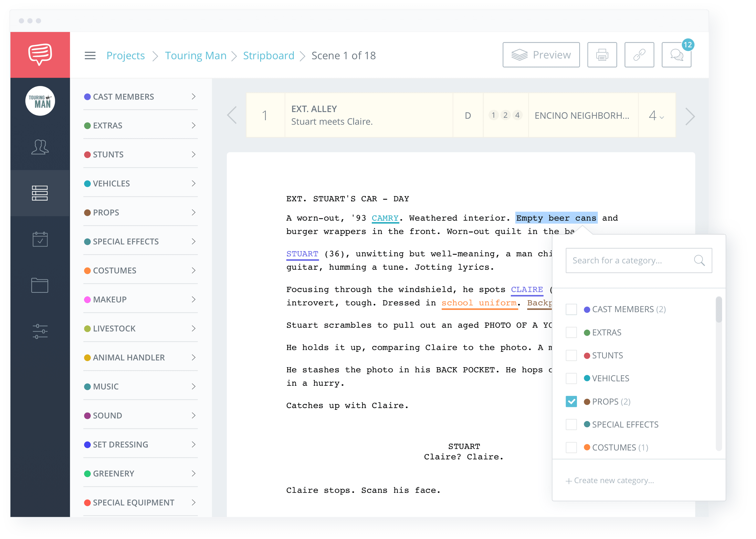
Task: Open the filters/sliders icon in sidebar
Action: [40, 331]
